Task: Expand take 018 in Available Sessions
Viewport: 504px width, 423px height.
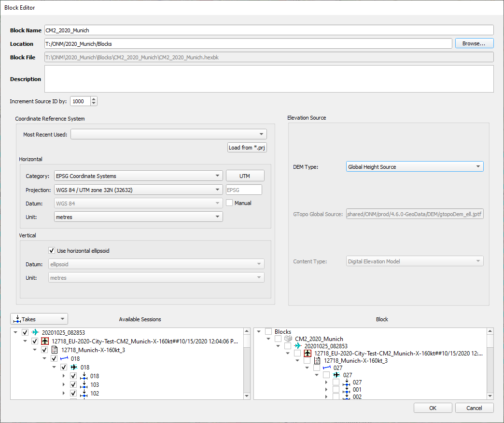Action: pyautogui.click(x=64, y=376)
